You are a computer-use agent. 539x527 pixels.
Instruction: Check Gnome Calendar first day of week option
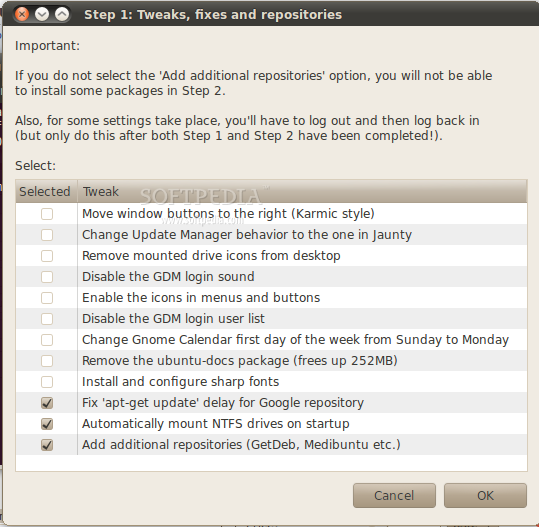tap(47, 340)
